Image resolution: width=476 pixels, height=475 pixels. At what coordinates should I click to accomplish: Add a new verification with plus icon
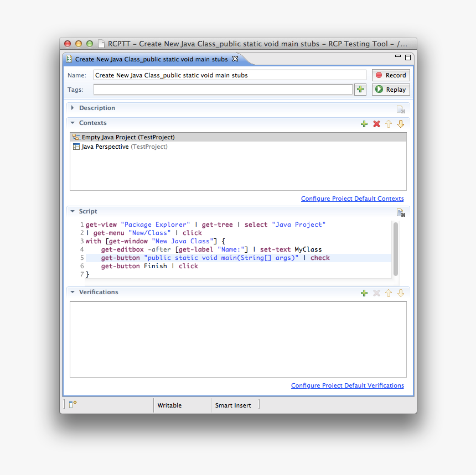(x=364, y=293)
